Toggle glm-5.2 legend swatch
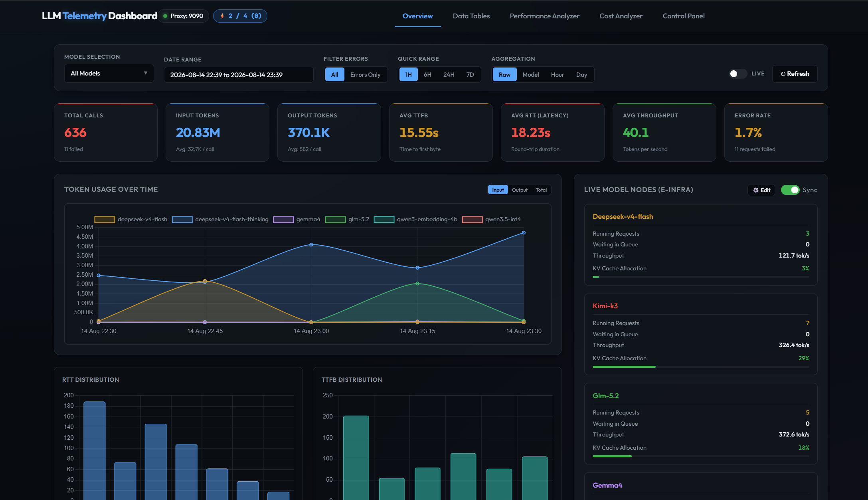The image size is (868, 500). click(x=335, y=220)
